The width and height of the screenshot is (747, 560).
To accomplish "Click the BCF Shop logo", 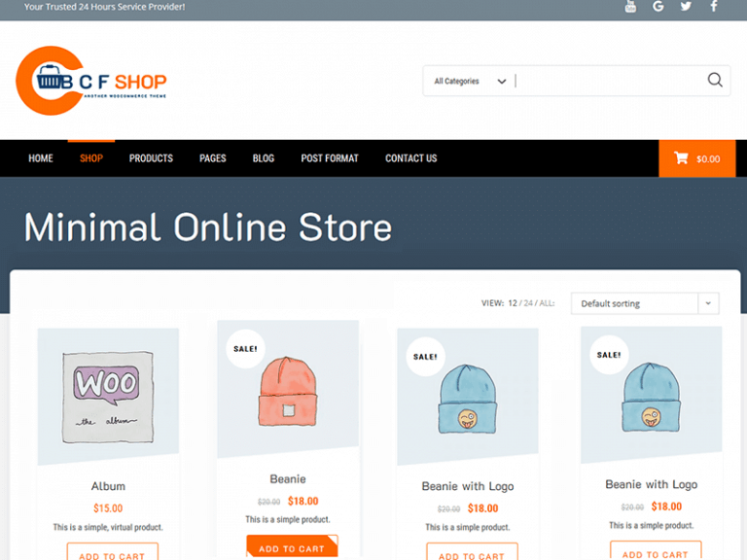I will click(x=91, y=81).
